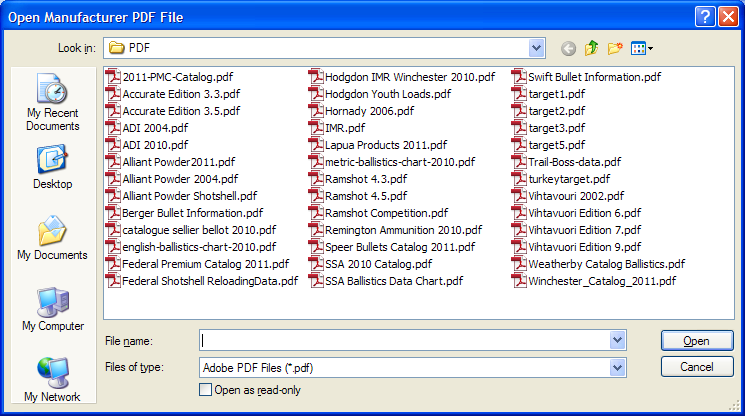Expand the File name history dropdown
The width and height of the screenshot is (745, 416).
(618, 341)
